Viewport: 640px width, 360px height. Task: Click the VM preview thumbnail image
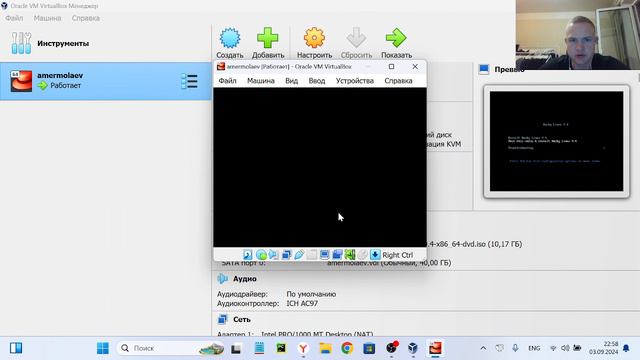pyautogui.click(x=556, y=141)
